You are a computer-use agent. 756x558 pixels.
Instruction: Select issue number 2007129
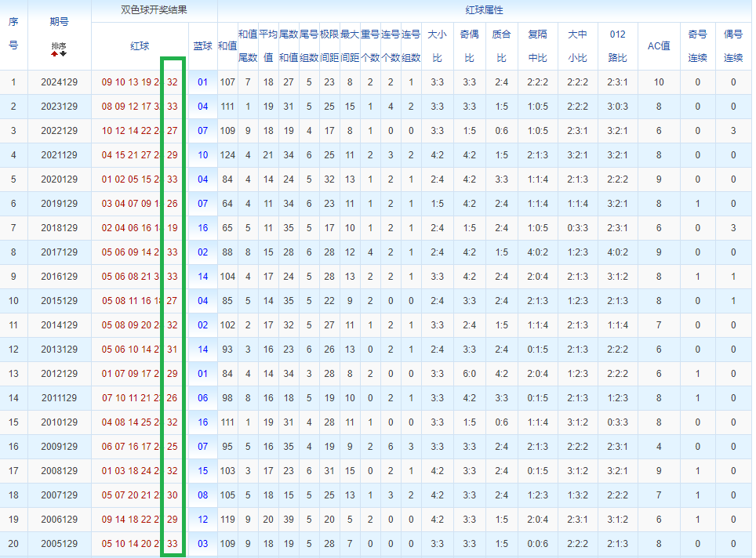point(60,495)
